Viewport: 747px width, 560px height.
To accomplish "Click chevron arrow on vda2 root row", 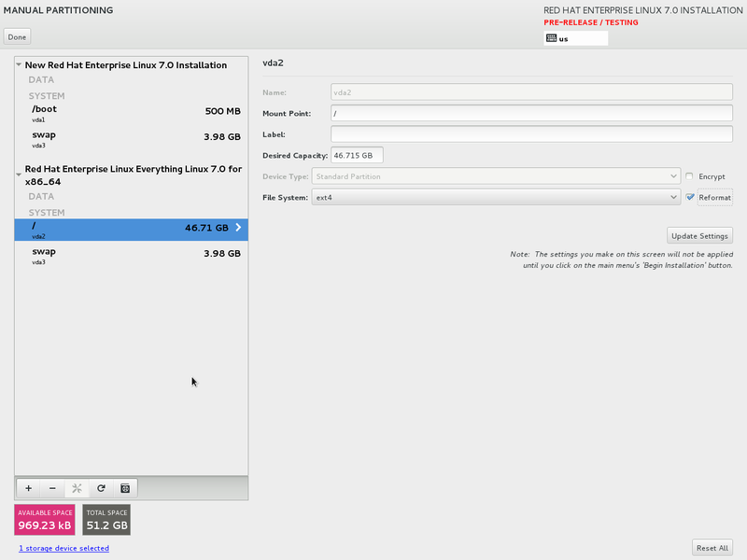I will (x=238, y=228).
